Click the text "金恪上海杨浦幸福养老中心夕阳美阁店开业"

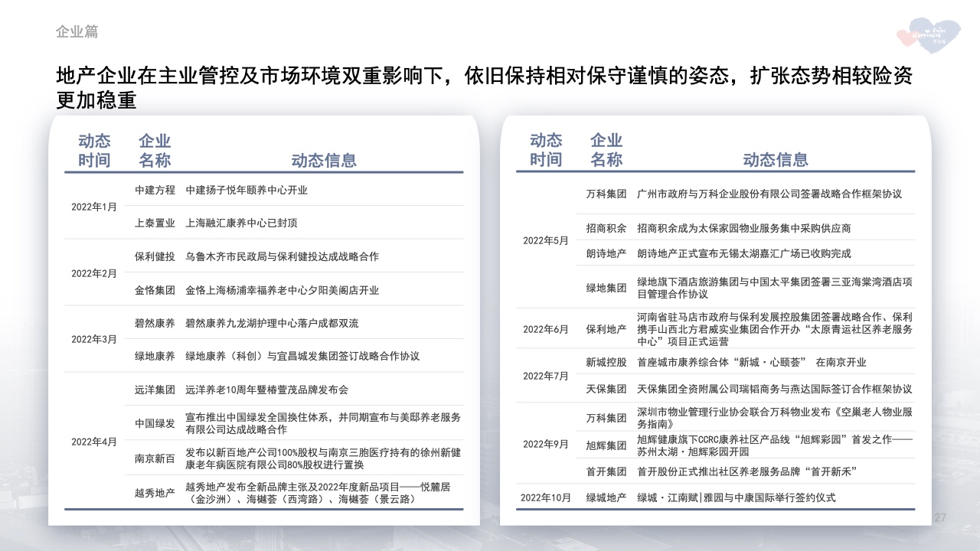282,290
